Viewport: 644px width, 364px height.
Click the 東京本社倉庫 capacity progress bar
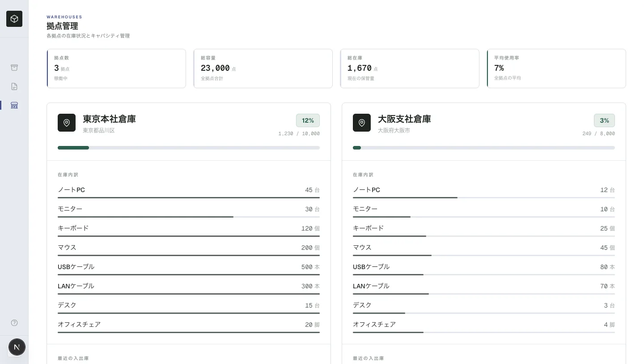point(189,148)
